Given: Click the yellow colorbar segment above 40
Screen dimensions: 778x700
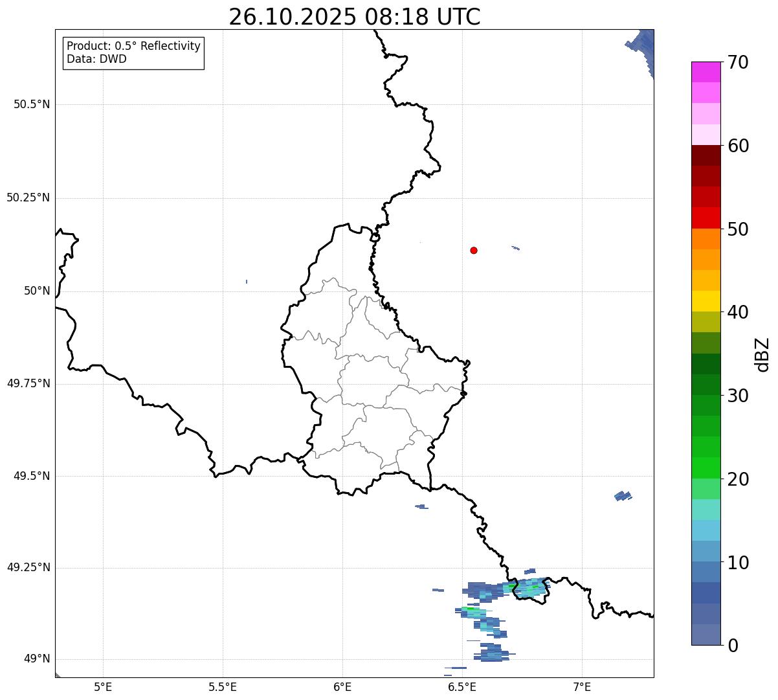Looking at the screenshot, I should (706, 301).
